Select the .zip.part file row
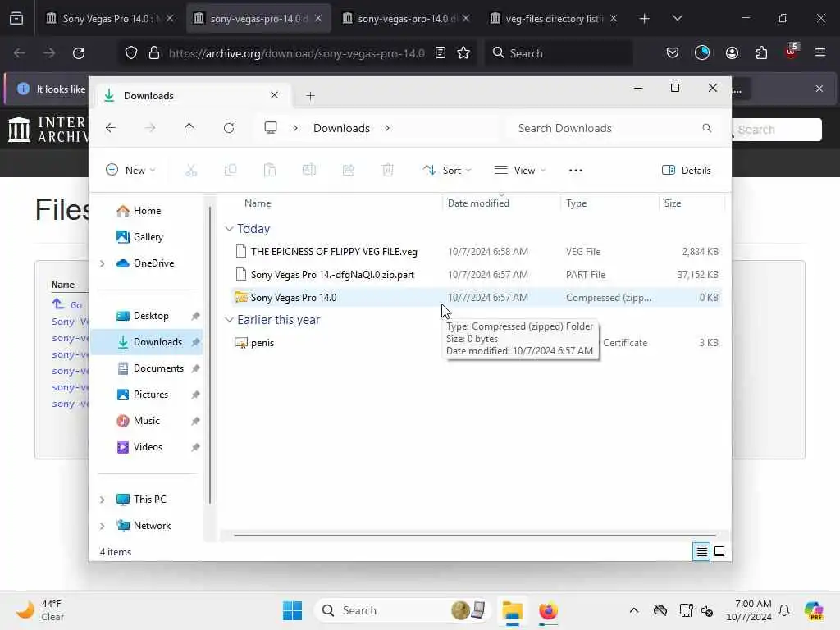This screenshot has width=840, height=630. click(477, 275)
